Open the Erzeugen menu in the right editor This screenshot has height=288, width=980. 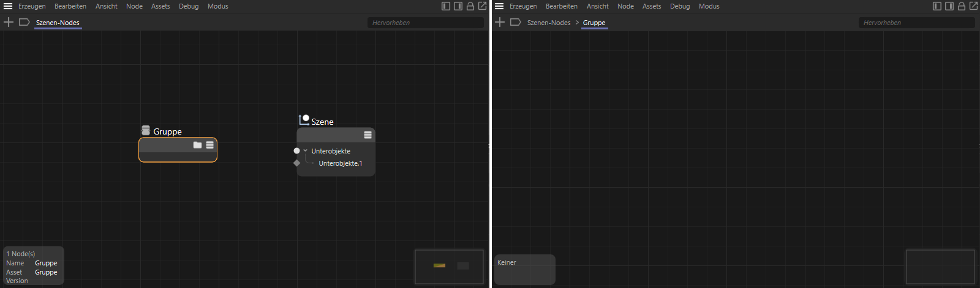[x=523, y=6]
